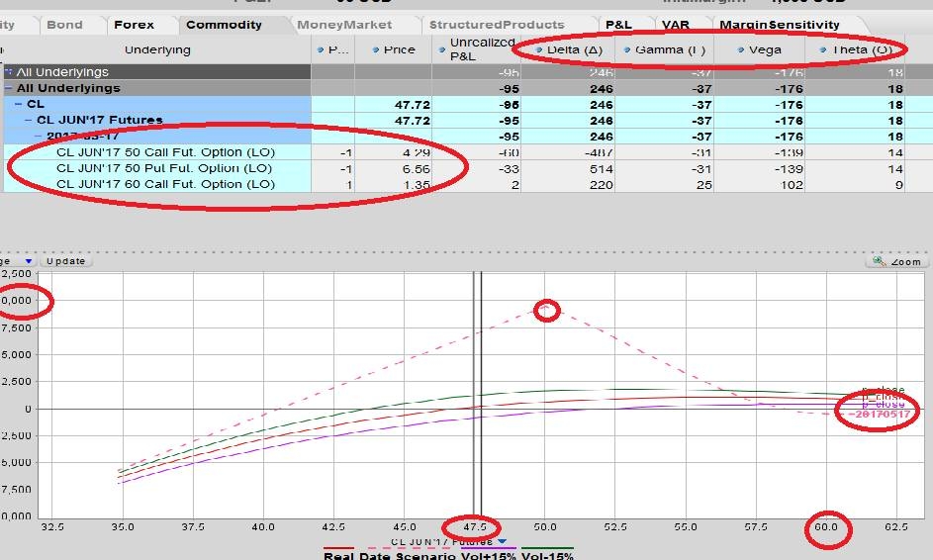Click the magnifier icon on Zoom button
The image size is (933, 560).
[x=879, y=261]
